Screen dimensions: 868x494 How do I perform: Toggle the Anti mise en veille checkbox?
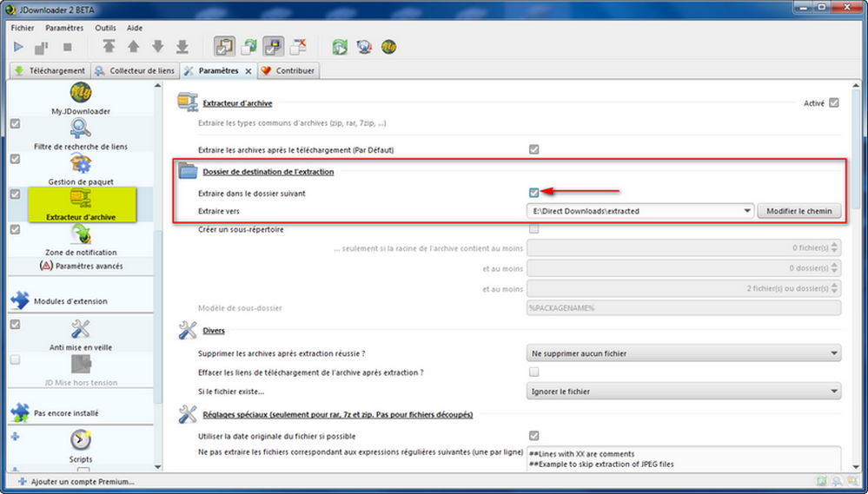pos(15,324)
